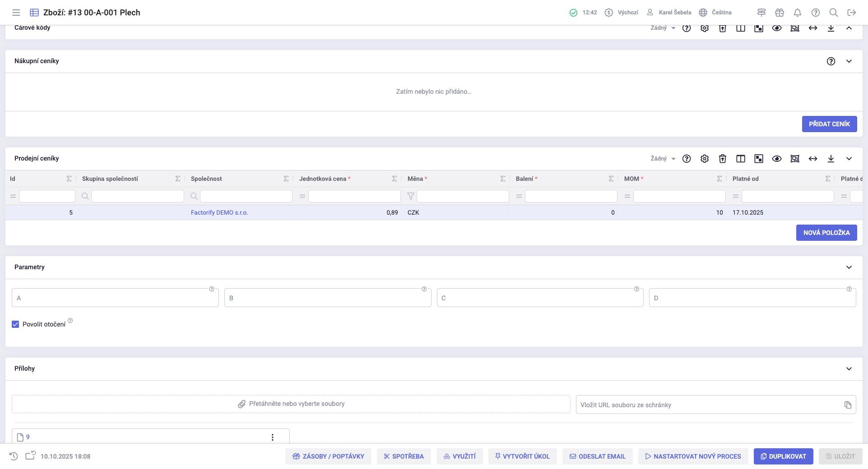The width and height of the screenshot is (868, 469).
Task: Open ZÁSOBY / POPTÁVKY
Action: click(328, 456)
